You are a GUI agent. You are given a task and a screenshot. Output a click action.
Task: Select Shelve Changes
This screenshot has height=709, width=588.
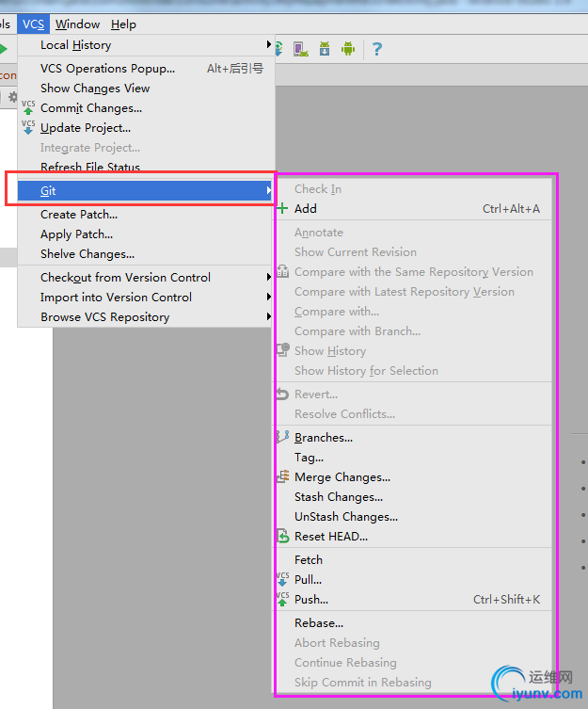146,254
